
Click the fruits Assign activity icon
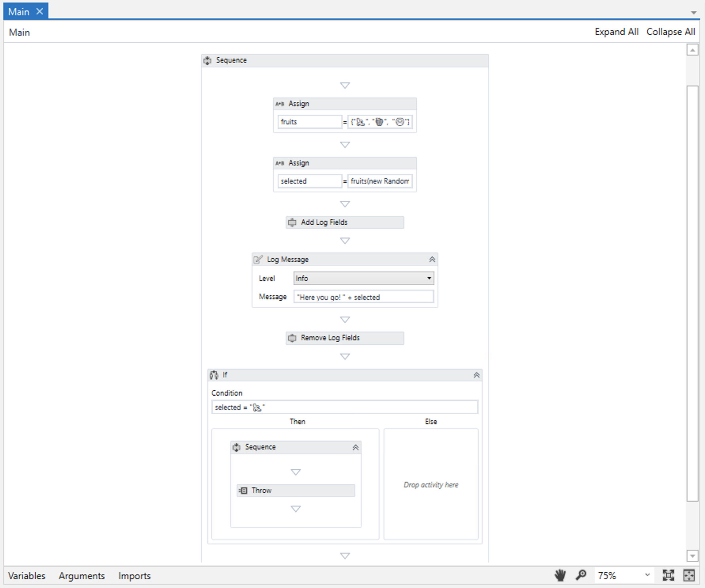pyautogui.click(x=280, y=104)
